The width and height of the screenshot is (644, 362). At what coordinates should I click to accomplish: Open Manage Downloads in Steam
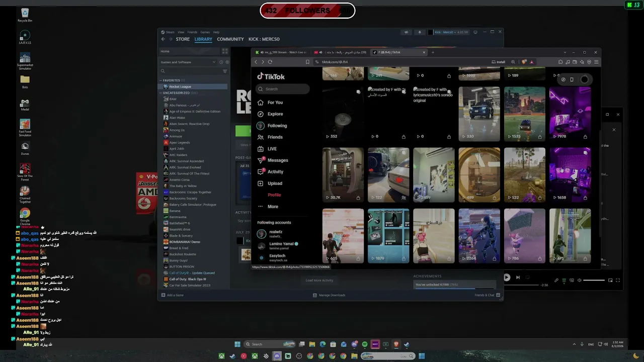pos(329,295)
